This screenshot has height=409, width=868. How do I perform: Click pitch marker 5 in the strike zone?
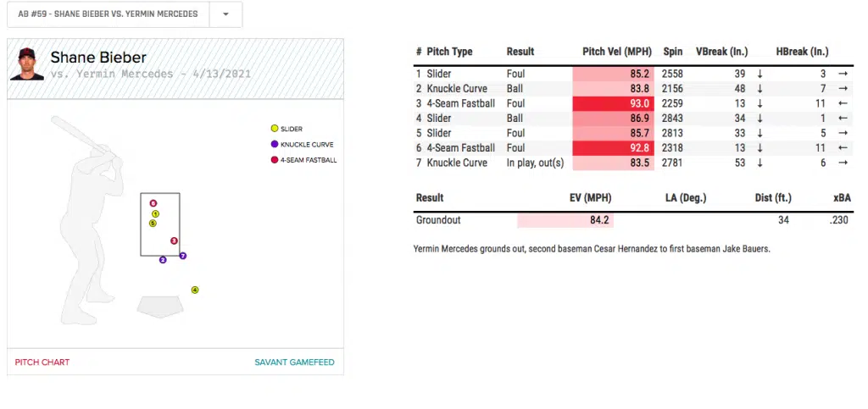point(153,224)
